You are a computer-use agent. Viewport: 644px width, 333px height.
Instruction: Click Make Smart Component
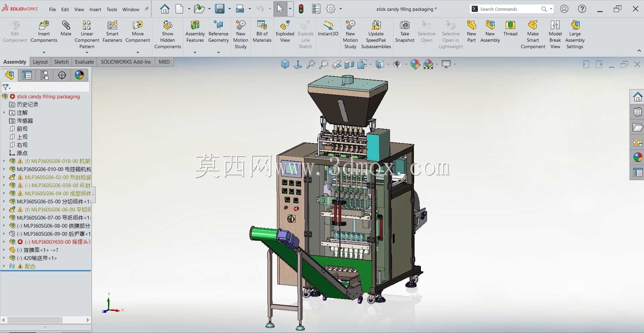click(533, 35)
